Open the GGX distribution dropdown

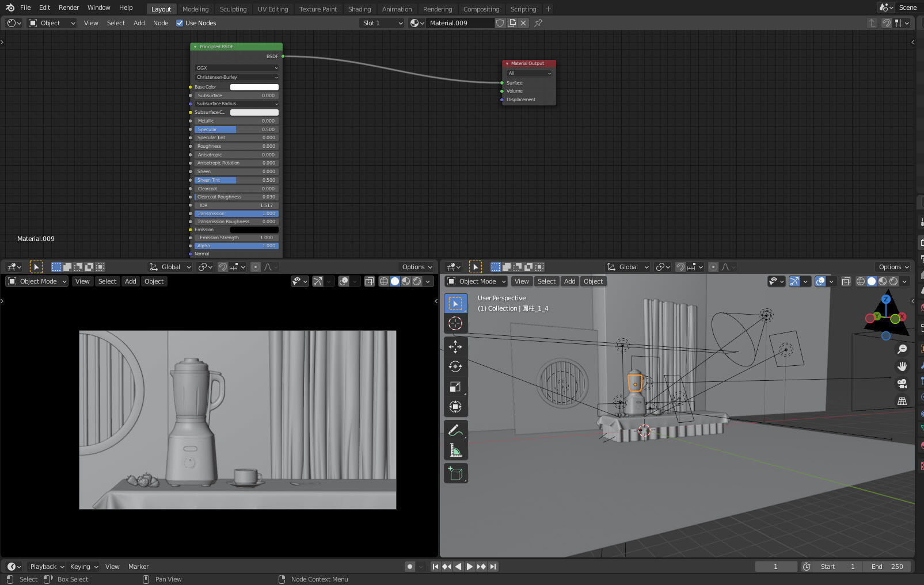click(237, 68)
